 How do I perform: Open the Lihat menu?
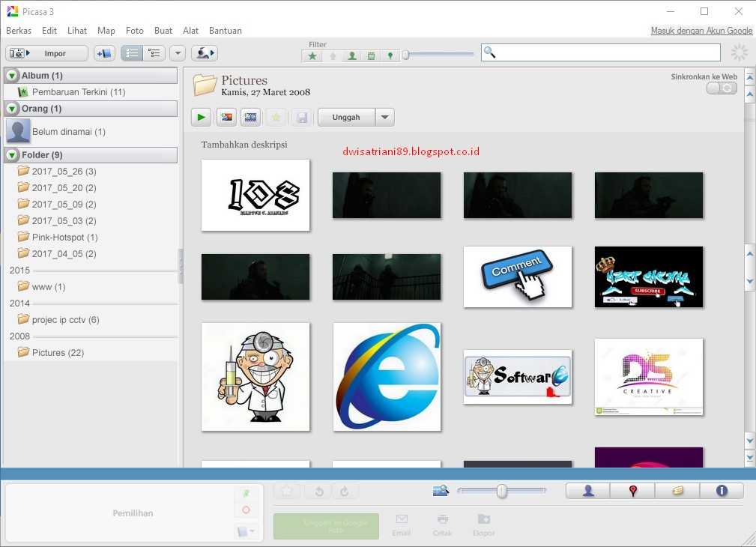coord(77,31)
